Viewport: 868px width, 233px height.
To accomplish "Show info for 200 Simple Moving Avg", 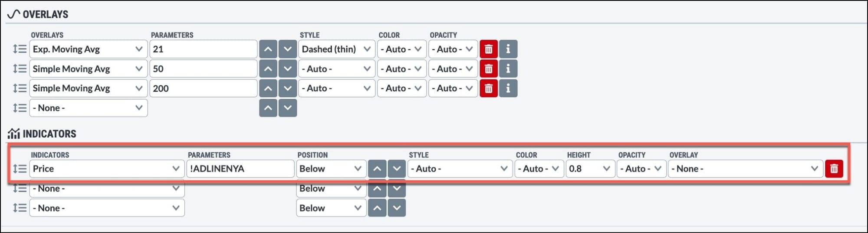I will coord(508,88).
